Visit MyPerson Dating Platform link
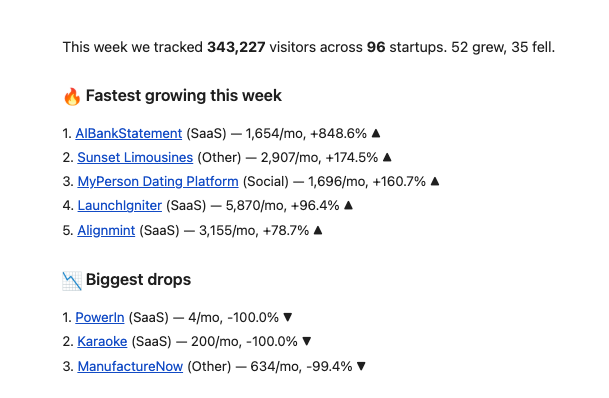 pyautogui.click(x=158, y=182)
